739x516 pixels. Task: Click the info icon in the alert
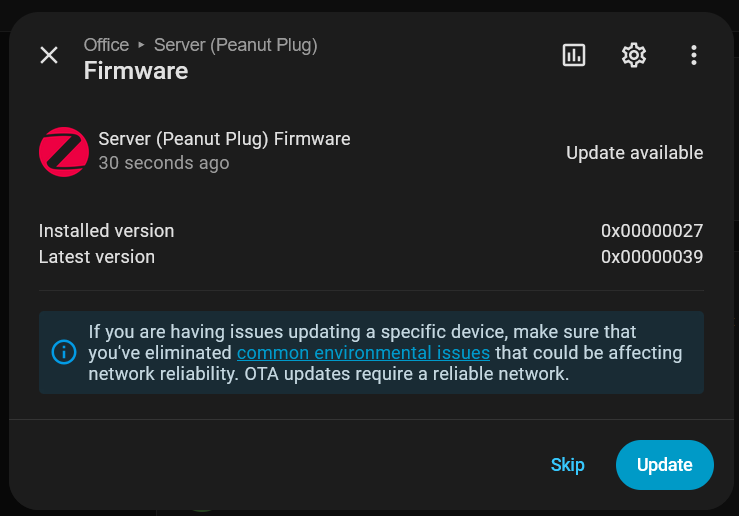(63, 352)
